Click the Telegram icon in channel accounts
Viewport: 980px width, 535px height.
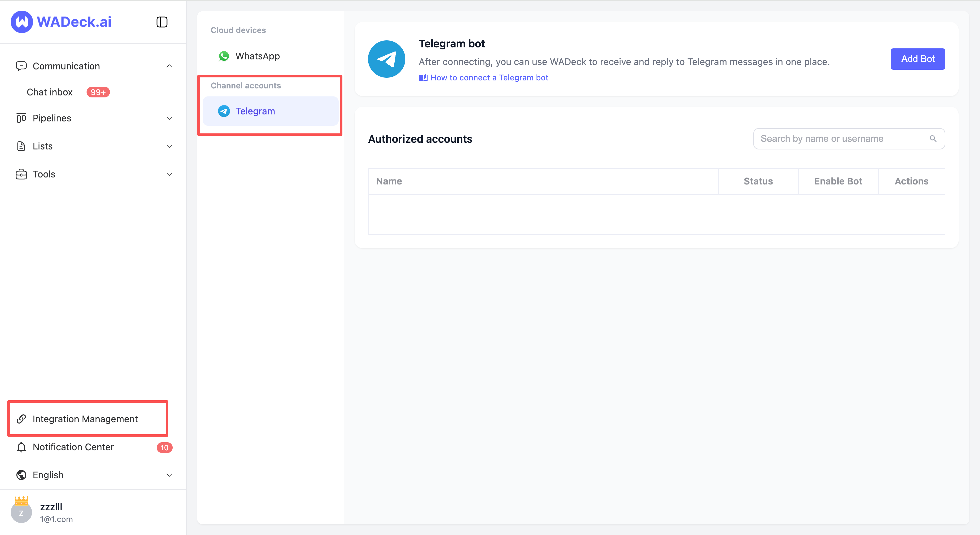224,111
